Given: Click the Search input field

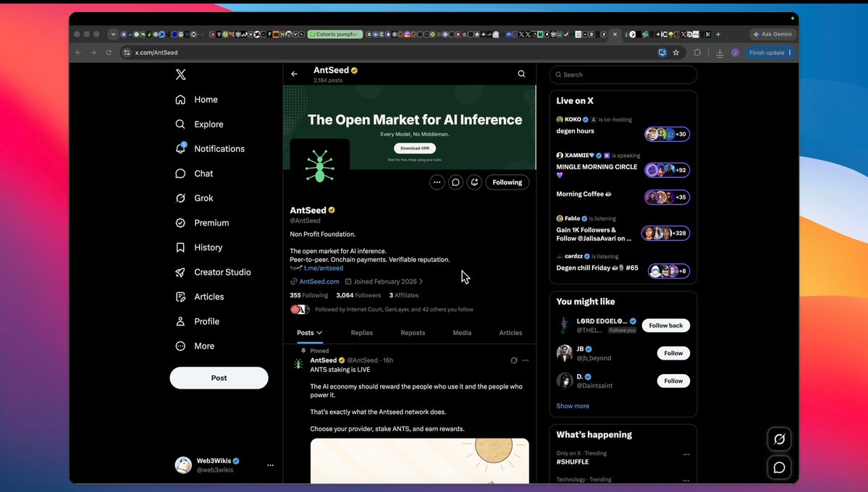Looking at the screenshot, I should coord(623,75).
